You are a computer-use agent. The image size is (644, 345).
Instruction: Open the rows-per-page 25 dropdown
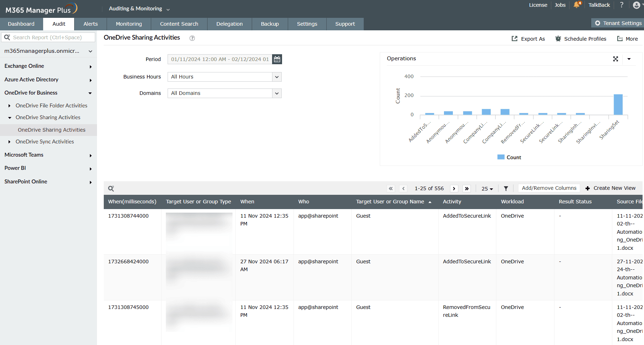coord(487,188)
